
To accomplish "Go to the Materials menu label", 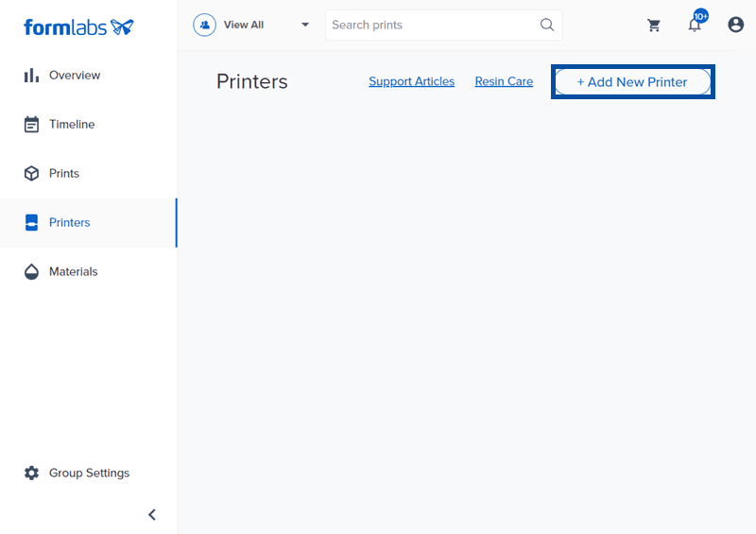I will (x=74, y=272).
